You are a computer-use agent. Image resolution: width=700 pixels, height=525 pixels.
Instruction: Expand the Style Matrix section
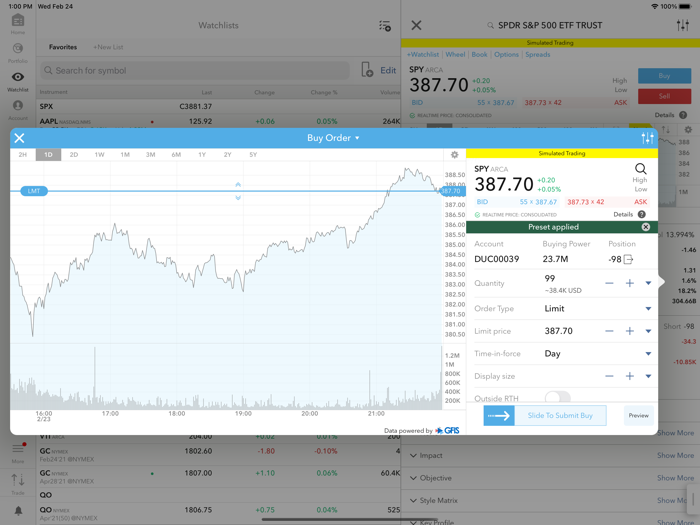(433, 500)
